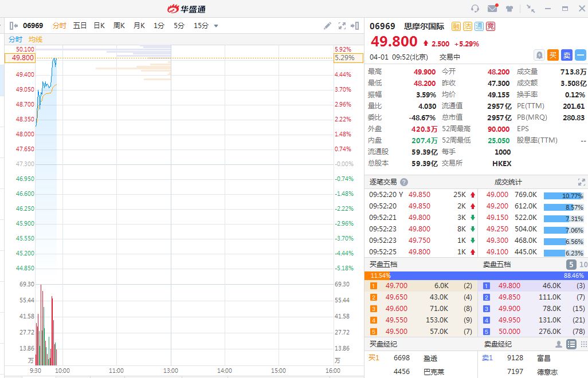This screenshot has width=588, height=378.
Task: Click the buy/sell ratio bar
Action: point(476,275)
